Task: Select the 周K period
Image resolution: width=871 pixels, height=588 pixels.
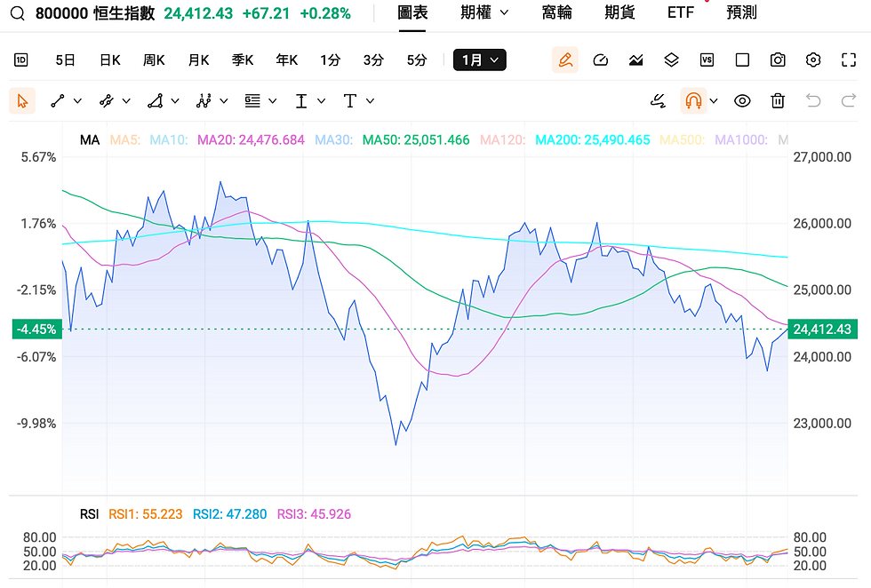Action: [x=154, y=60]
